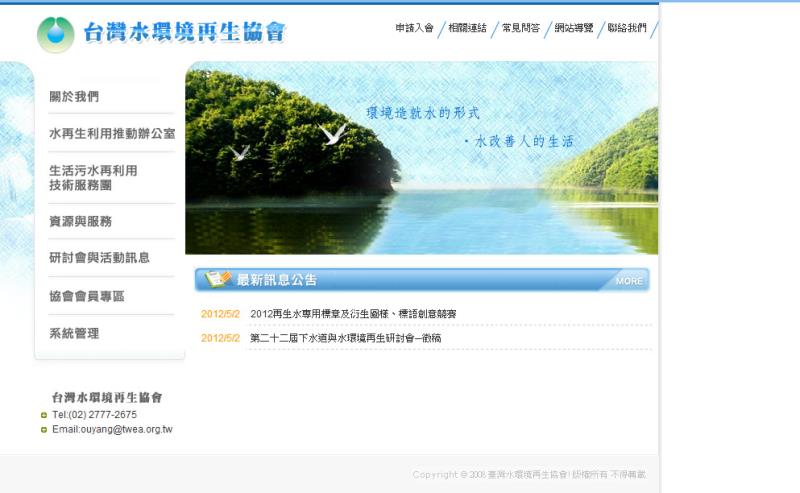
Task: Click the notepad icon beside 最新訊息公告
Action: [218, 279]
